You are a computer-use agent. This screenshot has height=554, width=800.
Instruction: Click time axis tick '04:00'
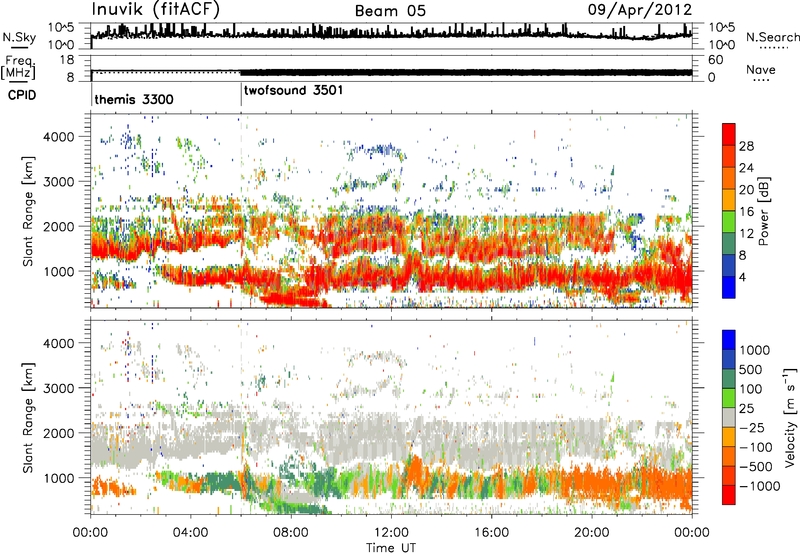click(190, 533)
